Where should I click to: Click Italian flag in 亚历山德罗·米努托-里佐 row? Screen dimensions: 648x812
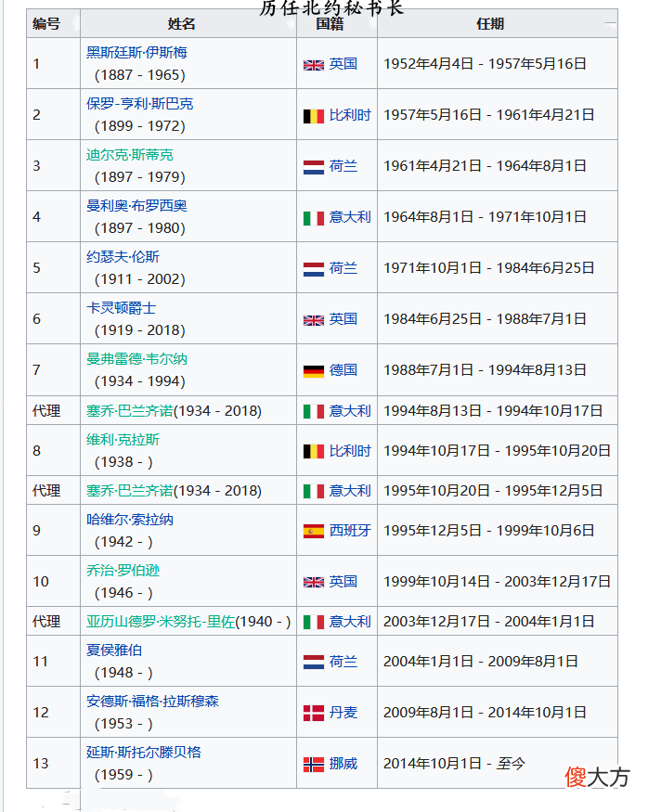314,622
